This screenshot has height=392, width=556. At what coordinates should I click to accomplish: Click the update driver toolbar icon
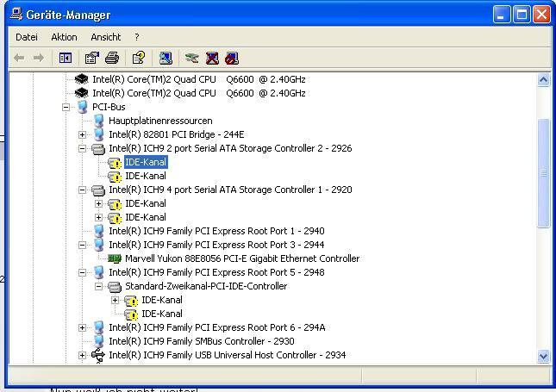pyautogui.click(x=192, y=58)
